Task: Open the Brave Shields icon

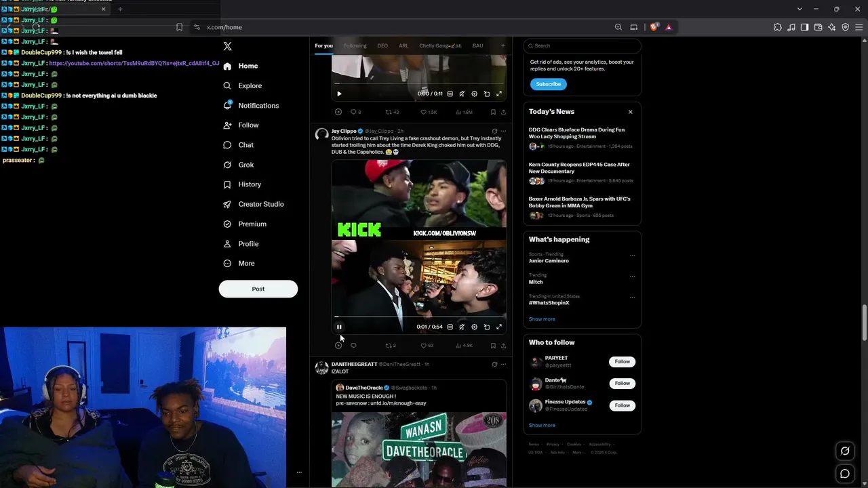Action: (654, 27)
